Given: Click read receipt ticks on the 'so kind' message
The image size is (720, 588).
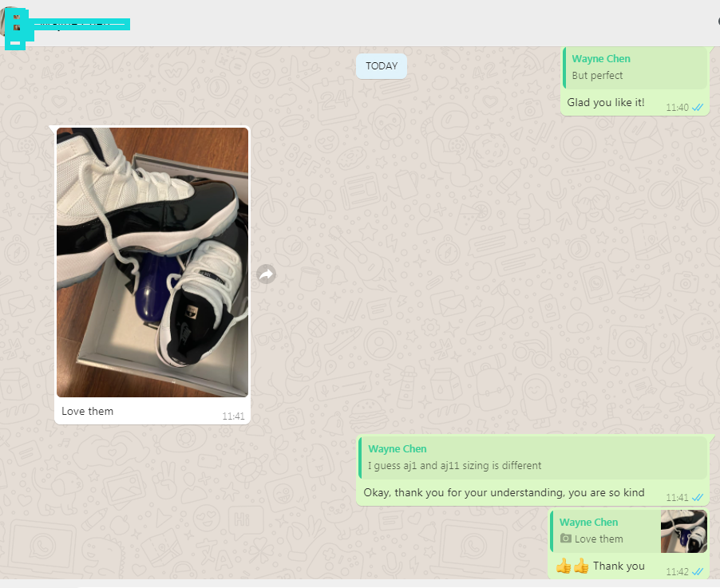Looking at the screenshot, I should (x=698, y=498).
